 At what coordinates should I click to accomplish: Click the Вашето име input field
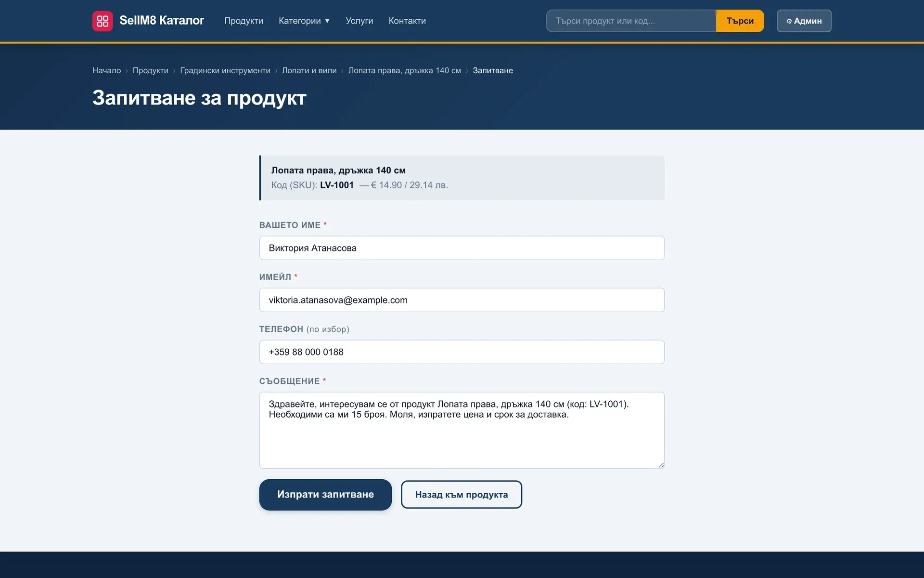click(x=462, y=248)
